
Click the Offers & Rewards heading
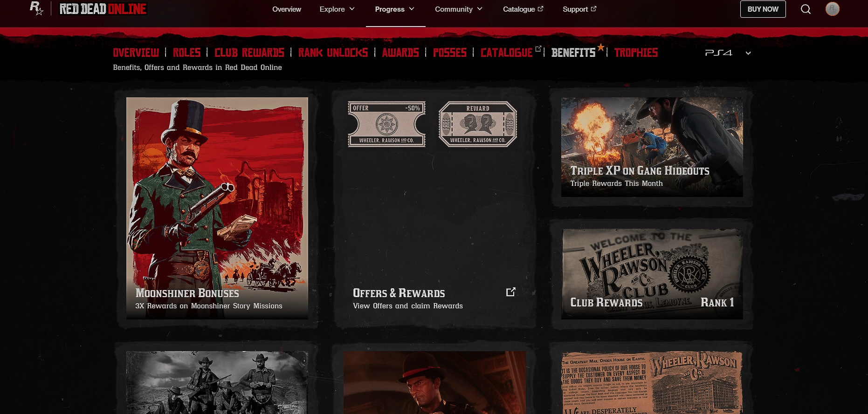(x=399, y=293)
